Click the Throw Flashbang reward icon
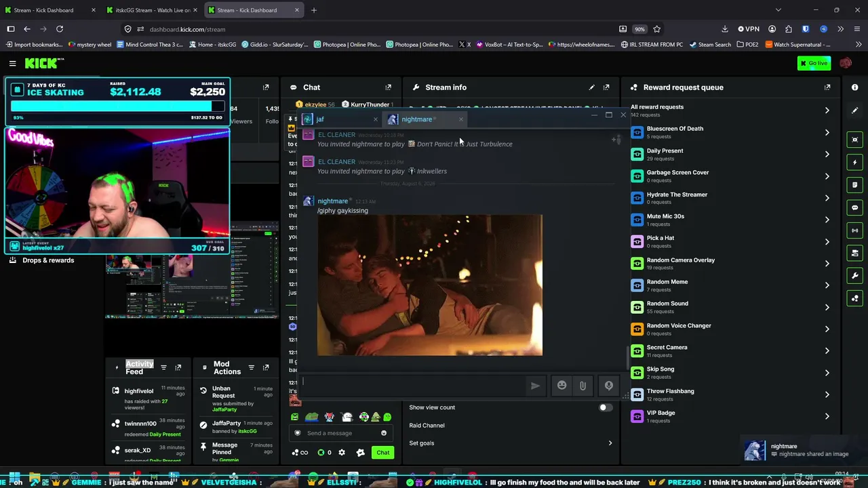 click(x=637, y=394)
